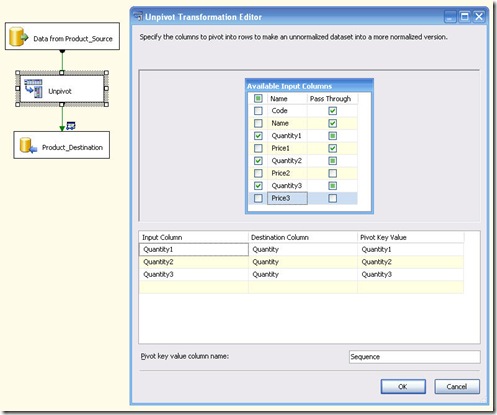This screenshot has width=497, height=415.
Task: Open the data viewer icon on the path
Action: point(71,126)
